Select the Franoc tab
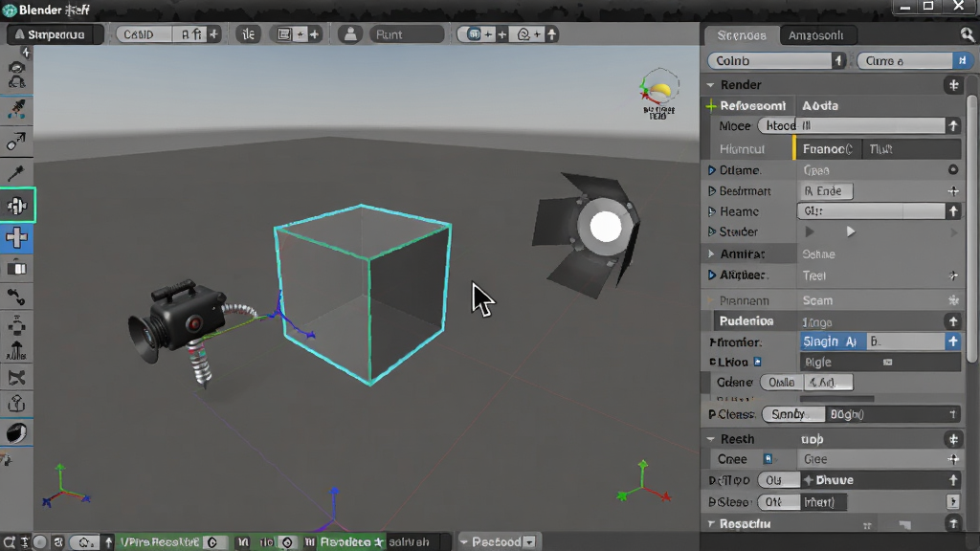Image resolution: width=980 pixels, height=551 pixels. 828,148
